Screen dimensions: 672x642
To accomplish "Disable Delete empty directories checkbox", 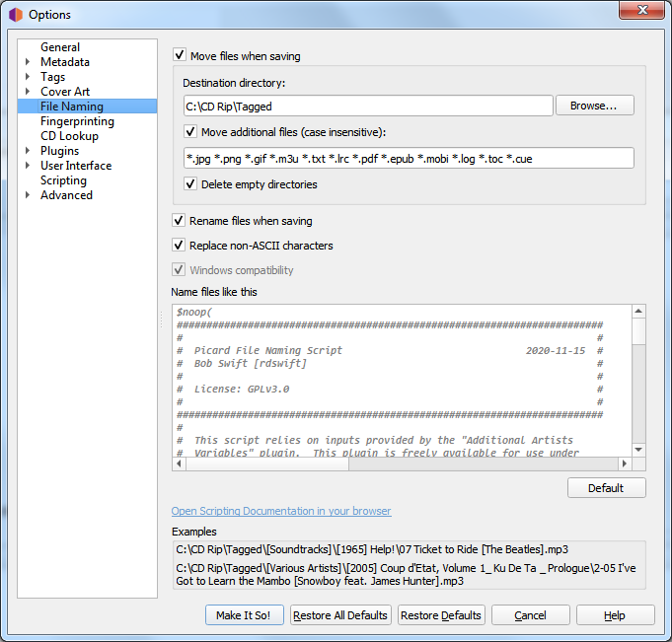I will click(191, 183).
